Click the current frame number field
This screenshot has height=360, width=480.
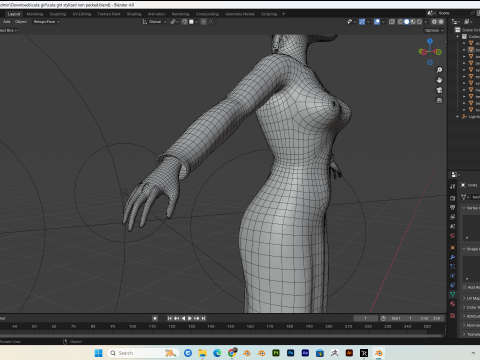point(366,318)
